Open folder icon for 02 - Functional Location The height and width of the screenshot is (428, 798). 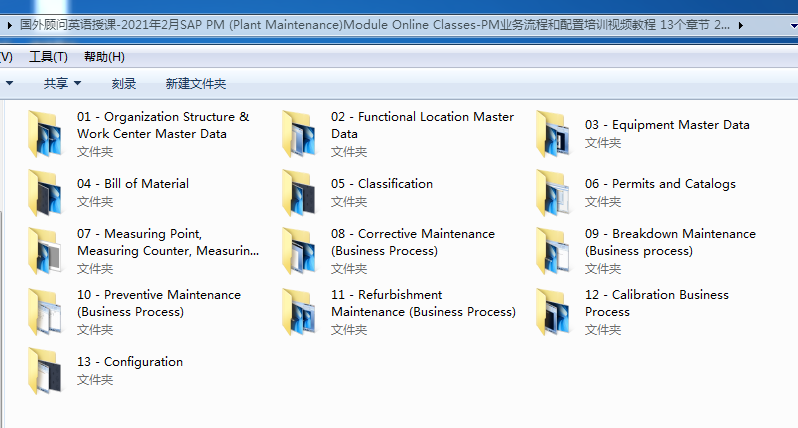pos(299,134)
